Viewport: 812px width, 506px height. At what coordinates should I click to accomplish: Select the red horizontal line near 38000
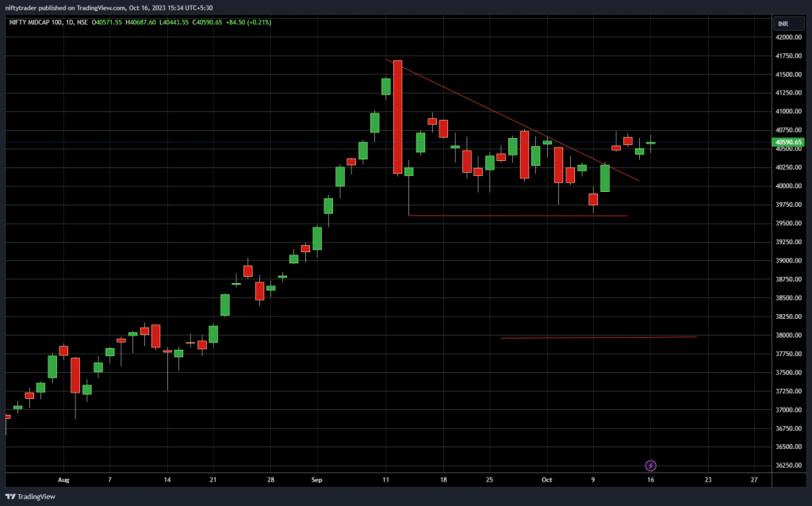point(599,338)
